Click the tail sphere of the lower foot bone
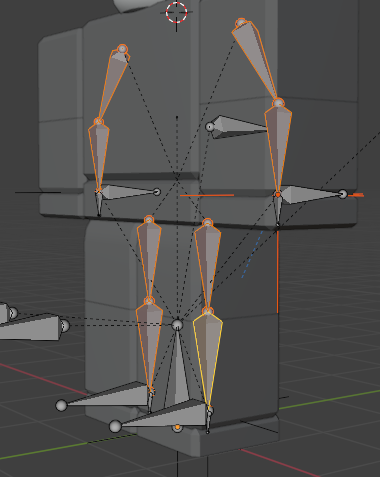Screen dimensions: 380x477 pyautogui.click(x=115, y=426)
